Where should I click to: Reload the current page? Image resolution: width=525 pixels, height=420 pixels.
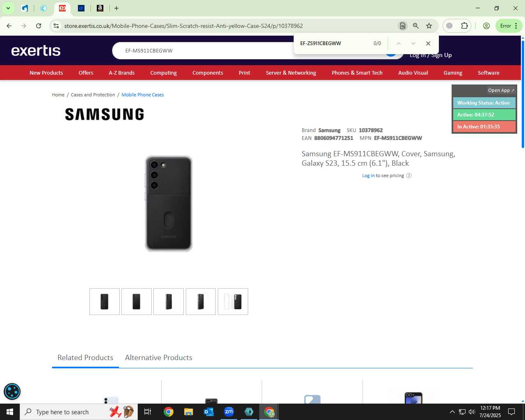click(x=39, y=26)
